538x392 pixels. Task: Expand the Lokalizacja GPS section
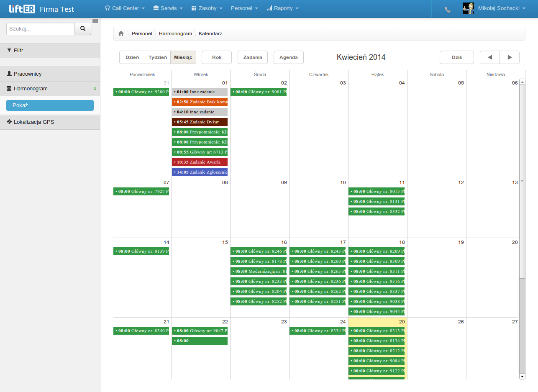[x=50, y=122]
